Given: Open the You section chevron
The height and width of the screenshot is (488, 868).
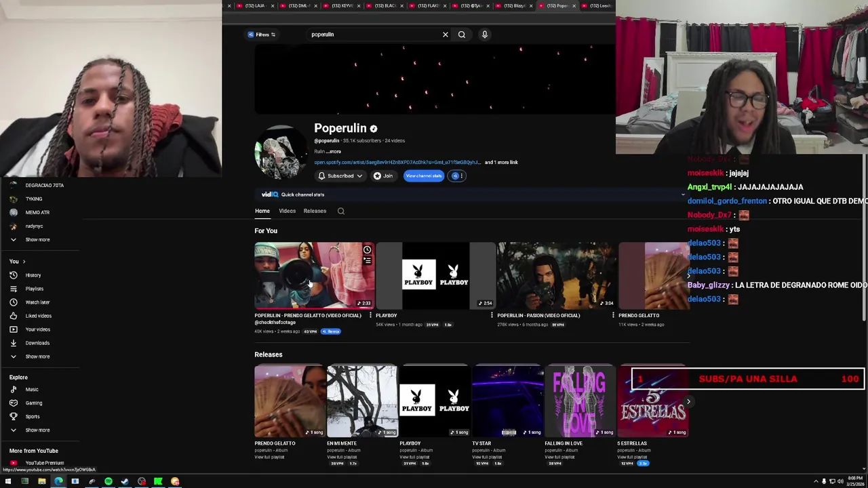Looking at the screenshot, I should point(24,262).
